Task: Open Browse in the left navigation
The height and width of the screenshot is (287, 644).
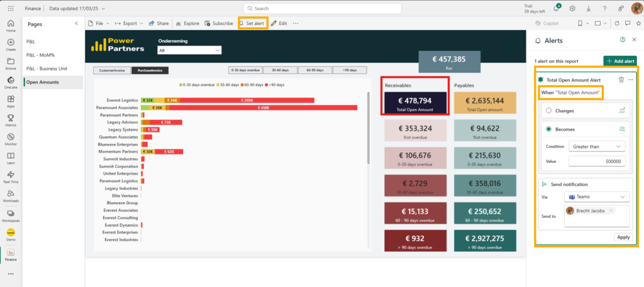Action: [11, 63]
